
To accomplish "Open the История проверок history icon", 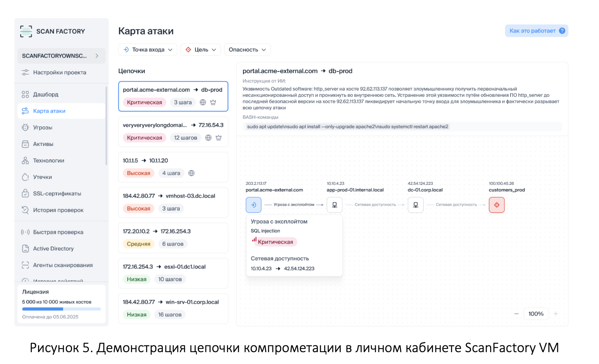I will pos(25,210).
